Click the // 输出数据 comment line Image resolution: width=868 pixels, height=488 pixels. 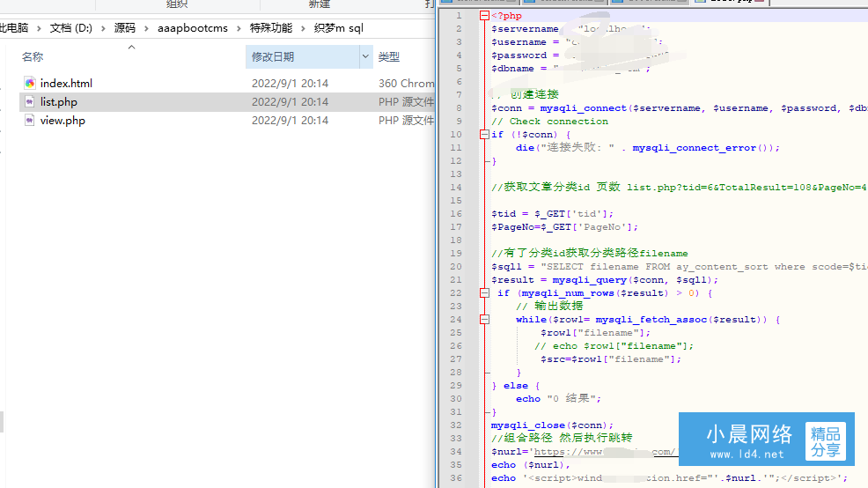549,306
